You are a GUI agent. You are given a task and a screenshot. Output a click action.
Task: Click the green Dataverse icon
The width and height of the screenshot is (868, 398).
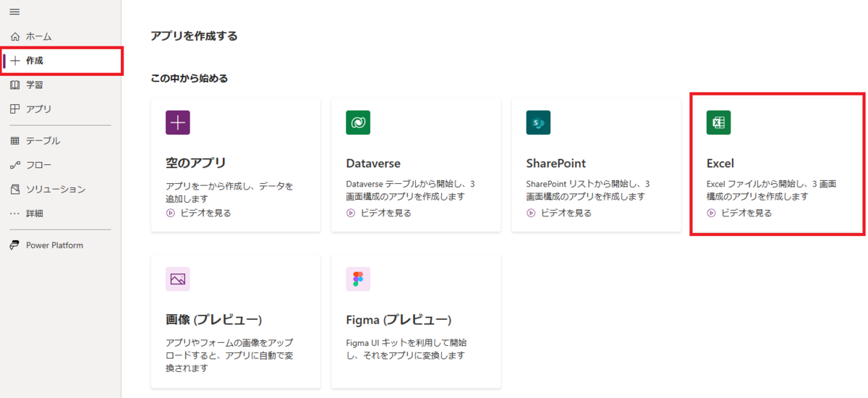[x=358, y=123]
